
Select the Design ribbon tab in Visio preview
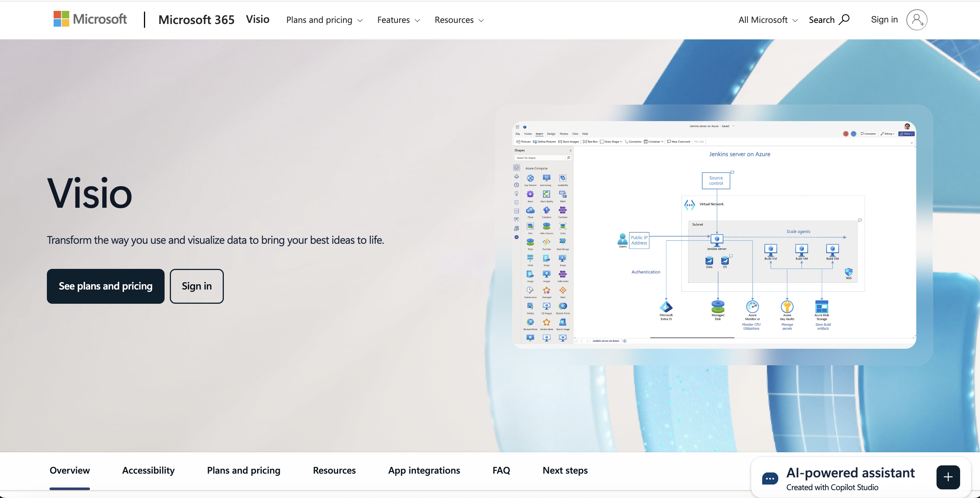click(x=551, y=134)
